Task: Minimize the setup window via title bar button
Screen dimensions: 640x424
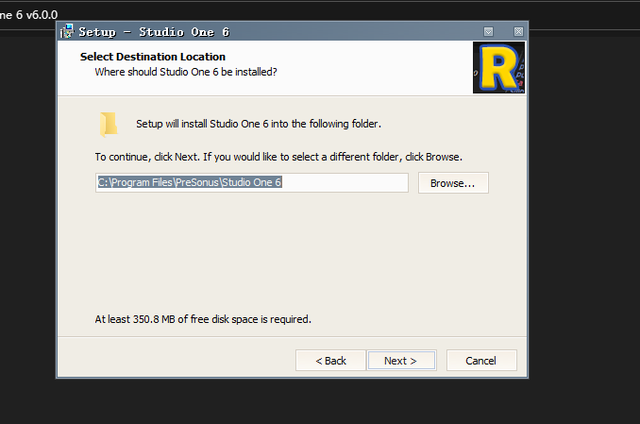Action: [489, 31]
